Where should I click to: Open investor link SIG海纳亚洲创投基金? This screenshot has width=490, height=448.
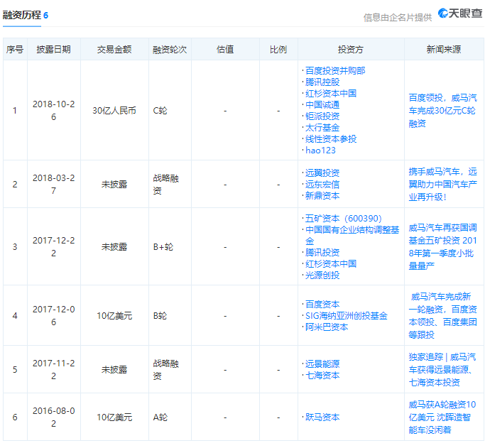pos(347,316)
